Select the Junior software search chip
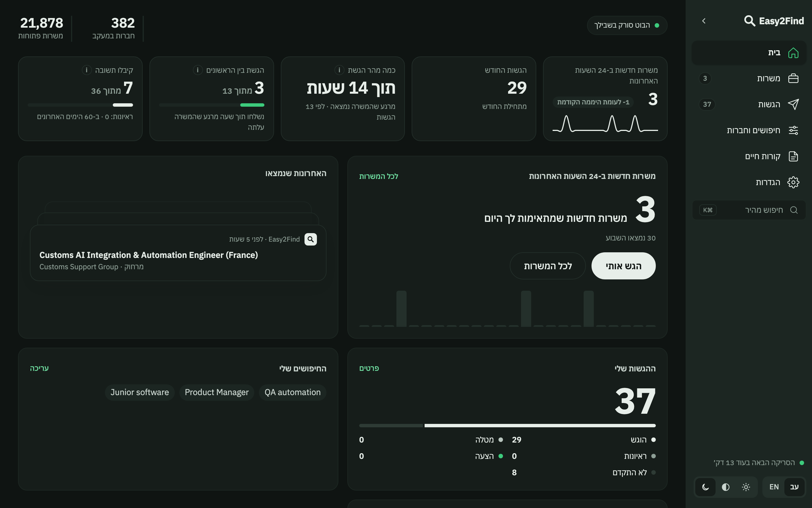The width and height of the screenshot is (812, 508). 140,392
